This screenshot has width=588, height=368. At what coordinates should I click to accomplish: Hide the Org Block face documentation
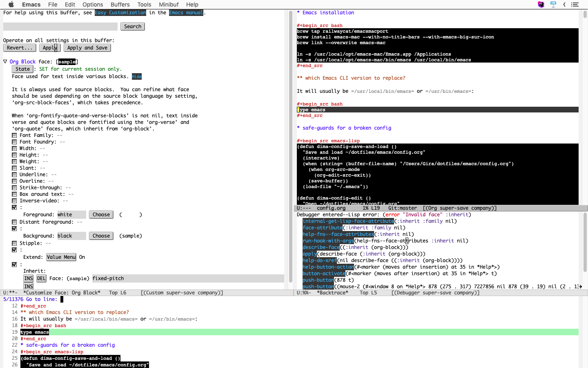(x=136, y=76)
